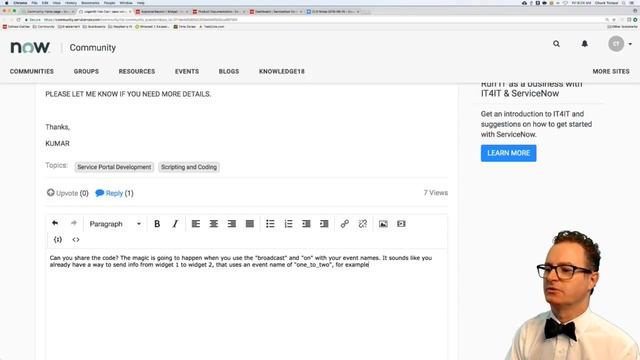
Task: Remove link with unlink icon
Action: [363, 224]
